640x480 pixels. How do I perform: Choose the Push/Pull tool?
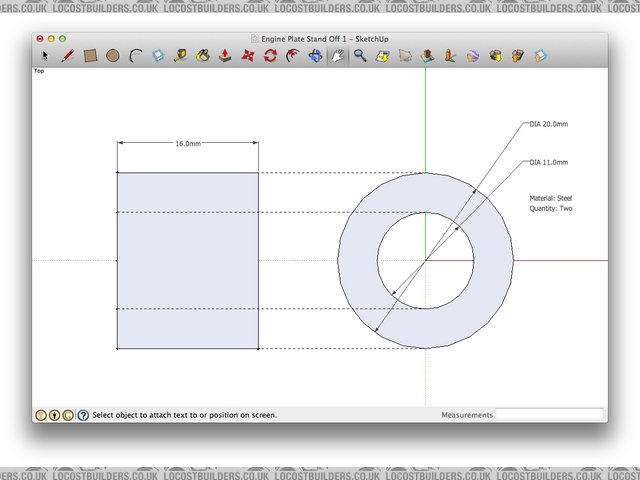click(226, 56)
